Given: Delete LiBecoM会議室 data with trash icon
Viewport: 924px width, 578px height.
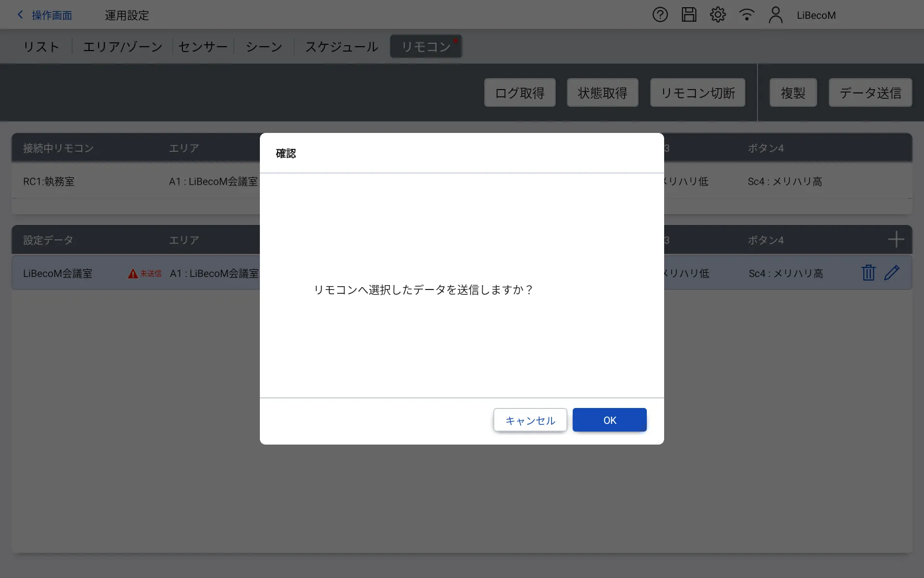Looking at the screenshot, I should 868,273.
